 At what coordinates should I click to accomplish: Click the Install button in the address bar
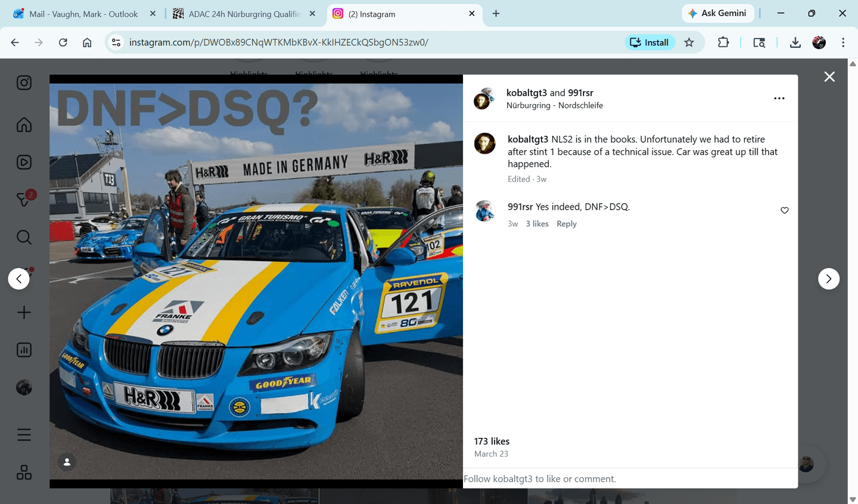[x=649, y=42]
